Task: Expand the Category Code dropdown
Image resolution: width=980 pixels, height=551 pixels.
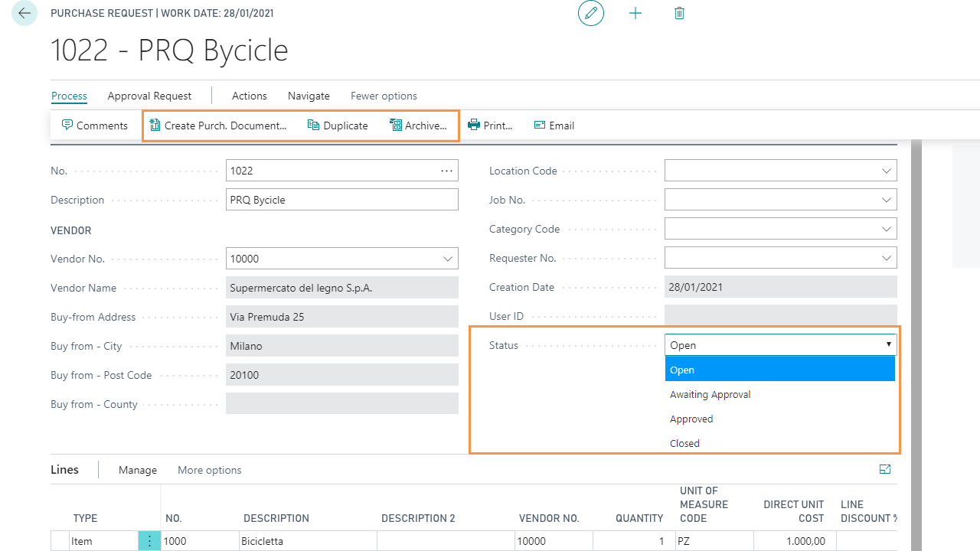Action: [887, 229]
